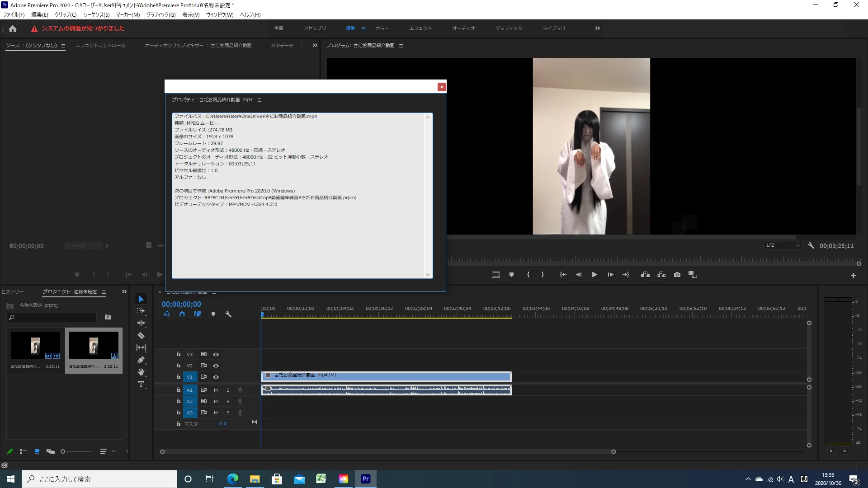The image size is (868, 488).
Task: Expand Source panel overflow tabs
Action: (x=315, y=45)
